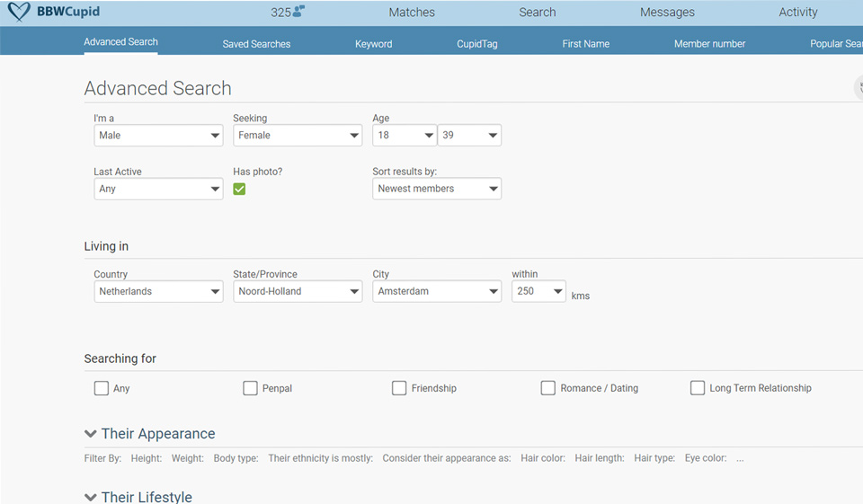Click the 325 members online icon
This screenshot has width=863, height=504.
point(298,12)
